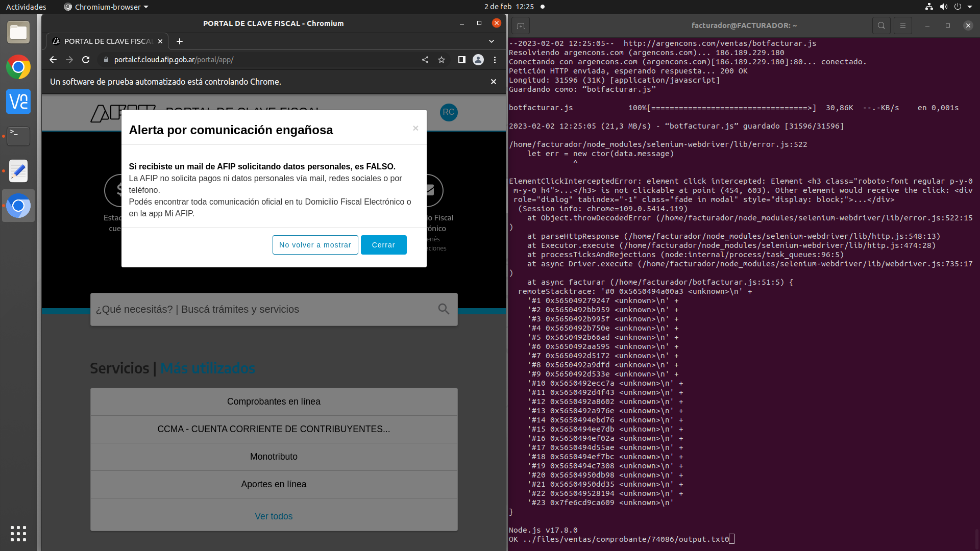Open new terminal tab icon
This screenshot has height=551, width=980.
point(521,26)
